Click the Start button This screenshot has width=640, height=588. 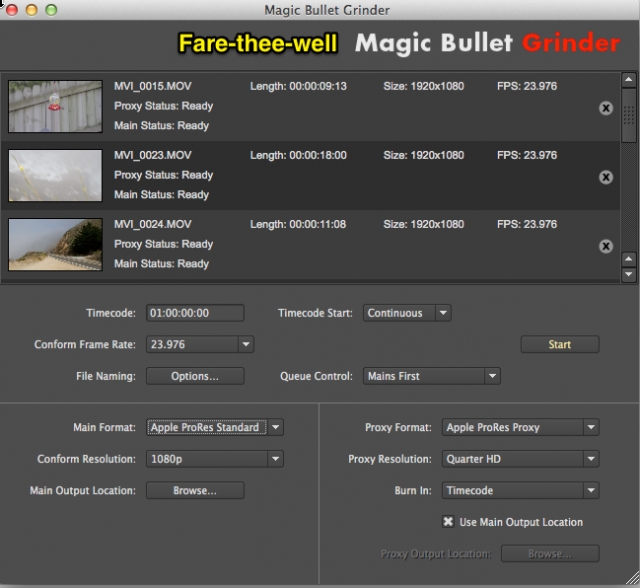click(560, 344)
